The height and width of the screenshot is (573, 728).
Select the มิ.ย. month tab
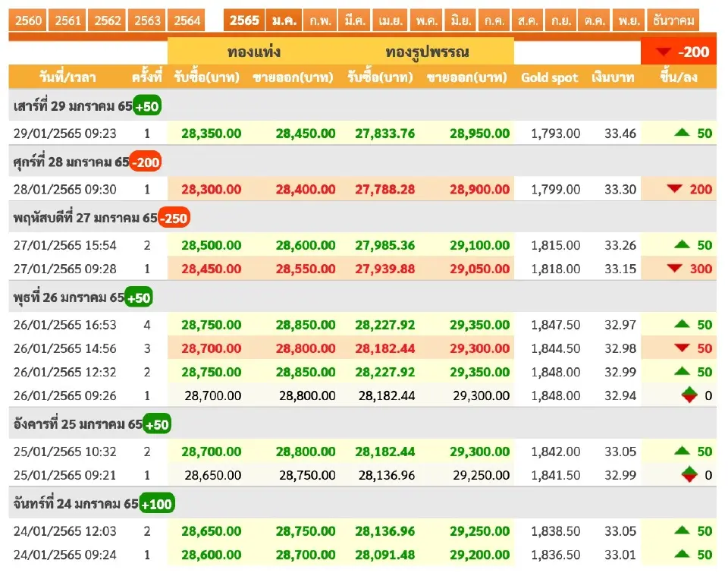460,20
